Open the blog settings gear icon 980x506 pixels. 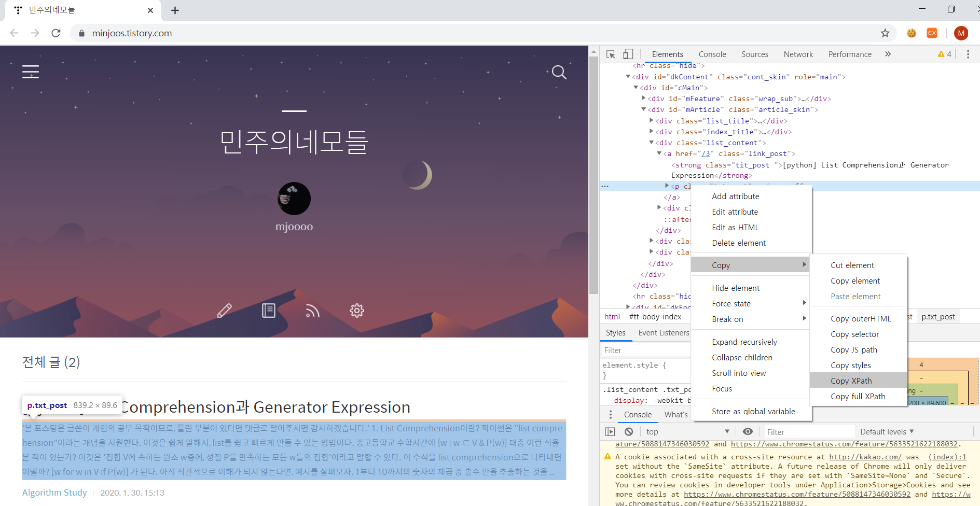pyautogui.click(x=356, y=311)
